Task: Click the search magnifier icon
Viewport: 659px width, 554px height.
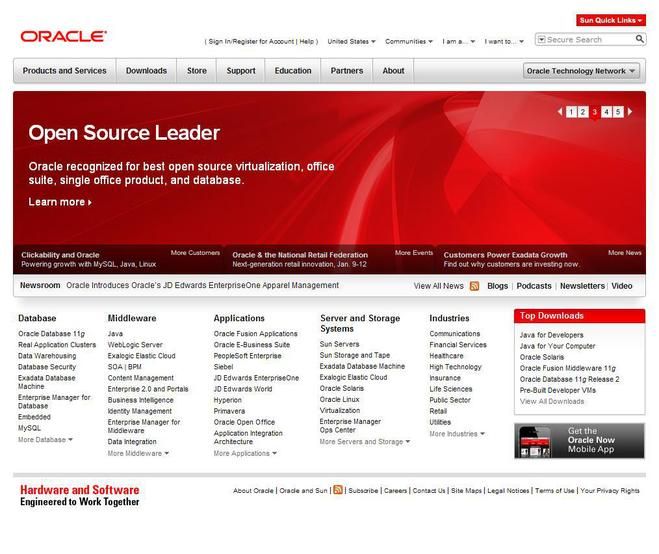Action: click(x=639, y=39)
